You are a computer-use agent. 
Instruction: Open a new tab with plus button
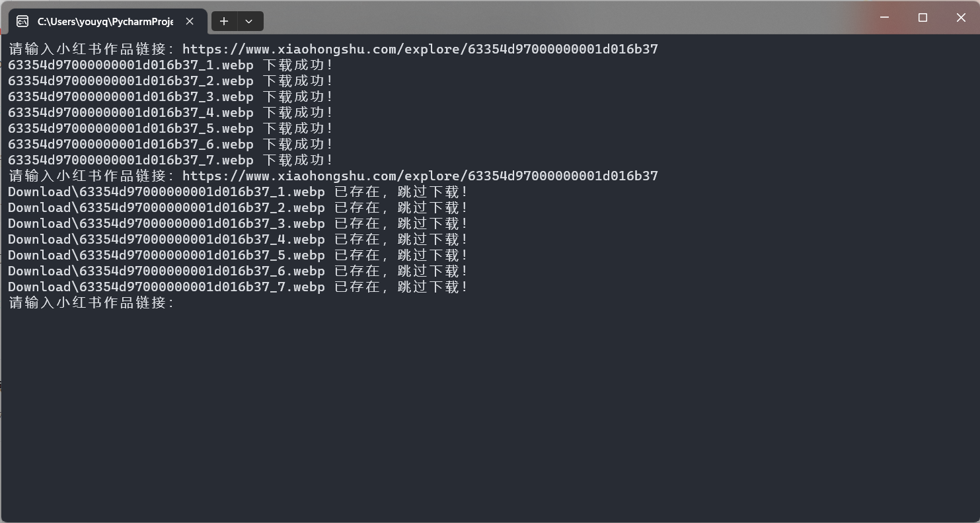224,21
